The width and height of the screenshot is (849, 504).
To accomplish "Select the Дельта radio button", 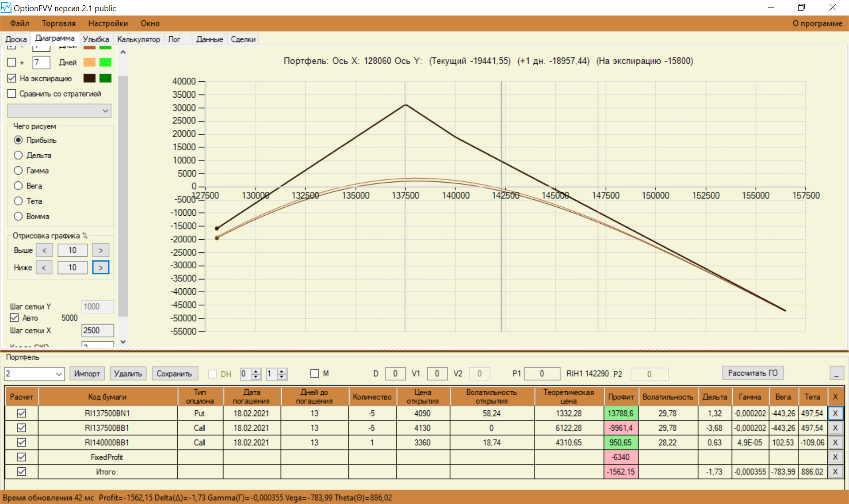I will [x=18, y=155].
